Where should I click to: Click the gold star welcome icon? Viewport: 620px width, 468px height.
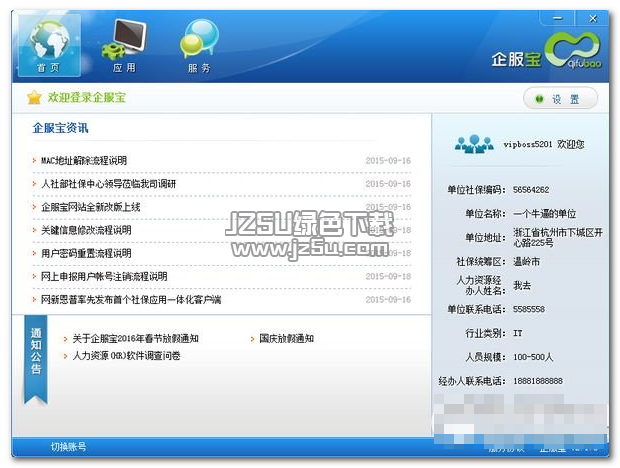click(x=34, y=97)
